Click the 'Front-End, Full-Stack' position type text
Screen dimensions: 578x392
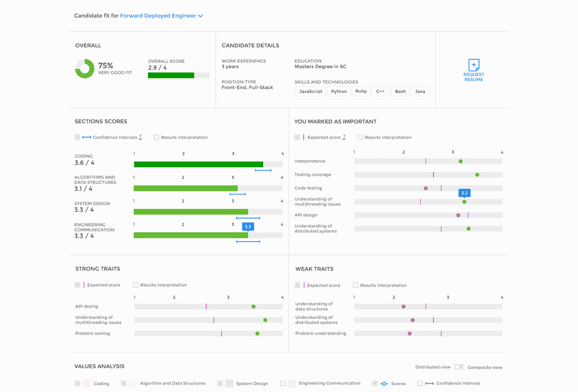pyautogui.click(x=247, y=87)
